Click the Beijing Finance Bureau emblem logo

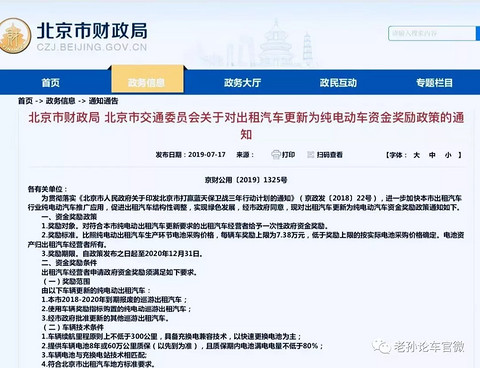click(14, 36)
